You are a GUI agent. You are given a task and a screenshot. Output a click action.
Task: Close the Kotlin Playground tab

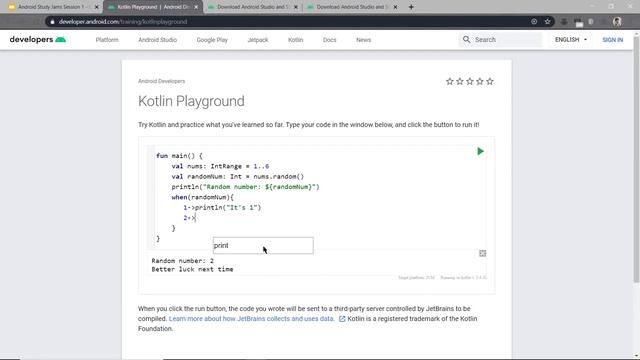coord(196,7)
